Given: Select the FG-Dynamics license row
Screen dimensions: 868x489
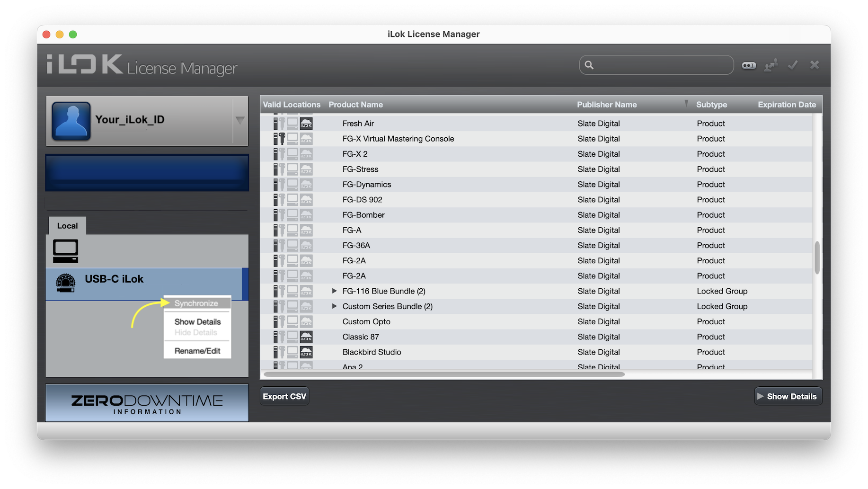Looking at the screenshot, I should click(x=536, y=185).
